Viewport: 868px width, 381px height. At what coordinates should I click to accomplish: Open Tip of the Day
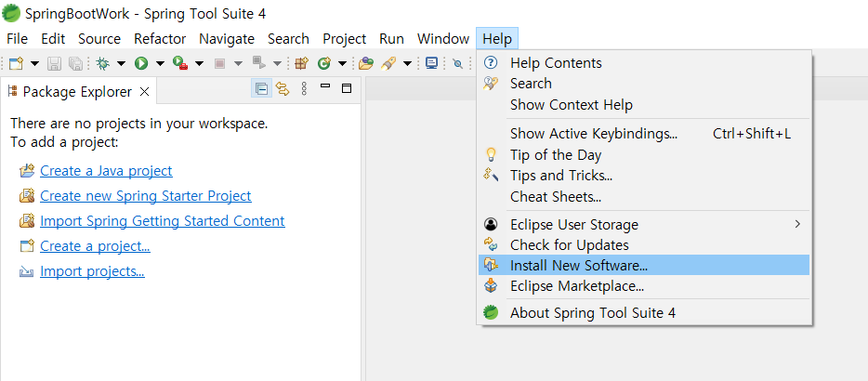coord(644,154)
